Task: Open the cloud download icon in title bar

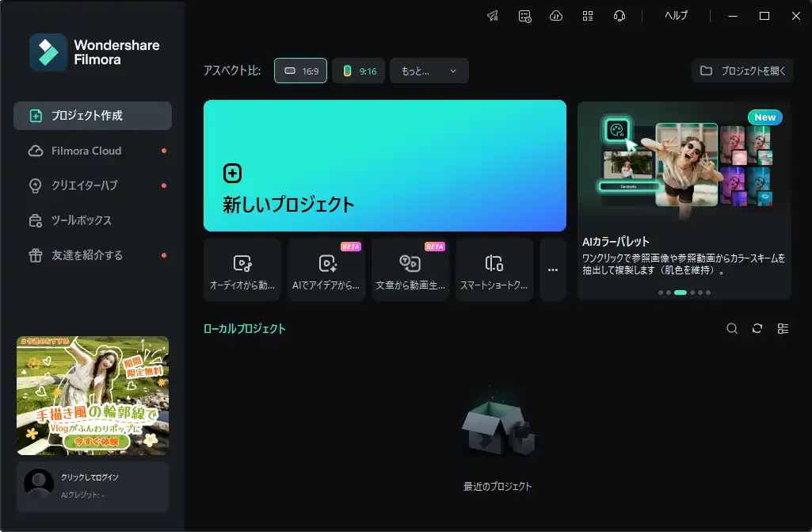Action: [x=556, y=16]
